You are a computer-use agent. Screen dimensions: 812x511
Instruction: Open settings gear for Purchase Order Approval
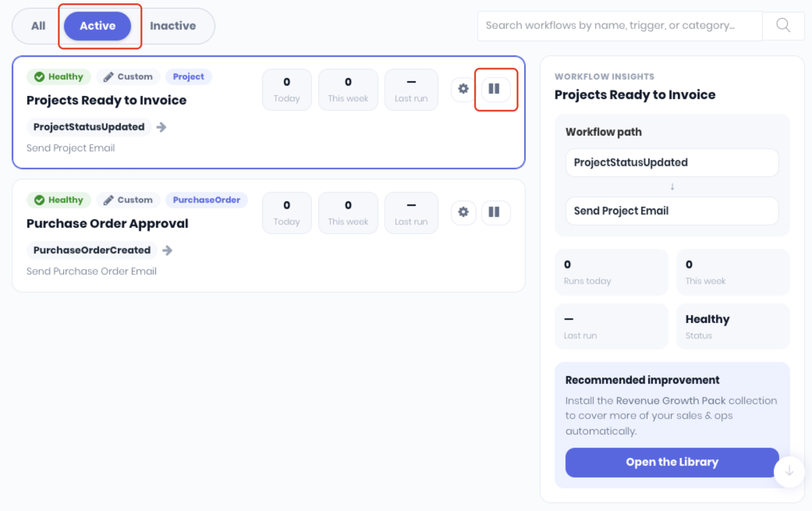pyautogui.click(x=463, y=212)
